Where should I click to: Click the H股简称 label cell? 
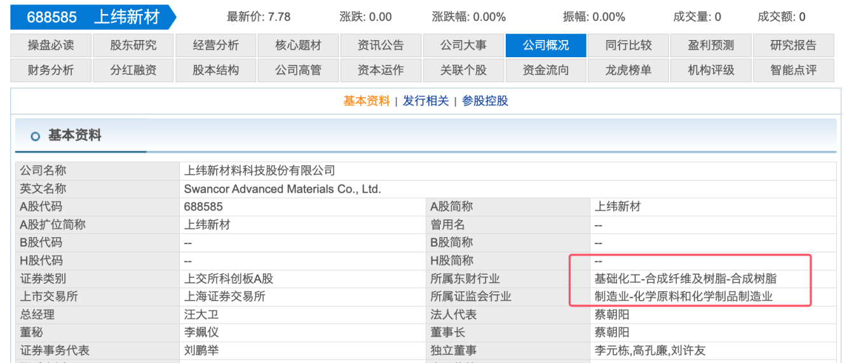508,261
